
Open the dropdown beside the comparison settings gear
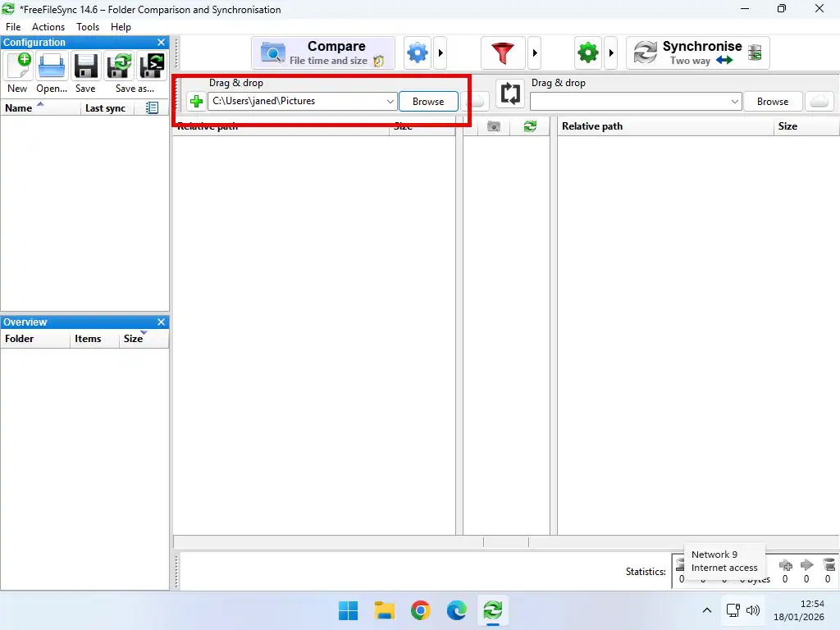tap(441, 52)
